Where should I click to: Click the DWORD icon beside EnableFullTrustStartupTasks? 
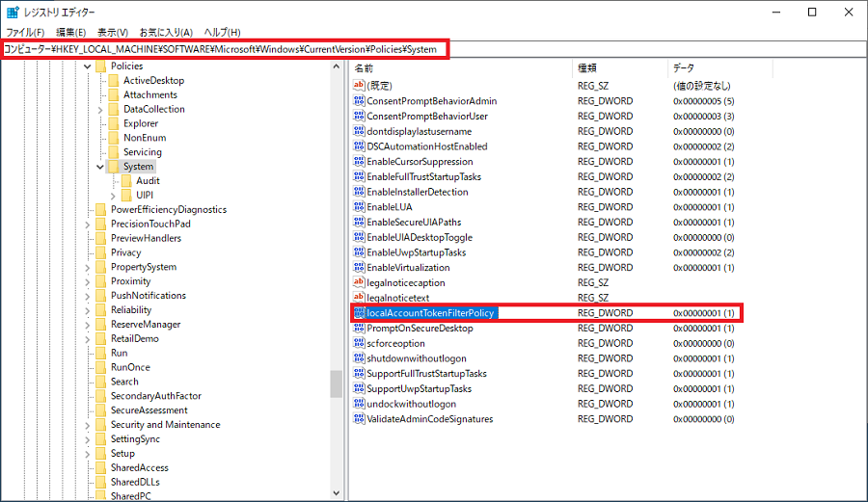(x=359, y=176)
